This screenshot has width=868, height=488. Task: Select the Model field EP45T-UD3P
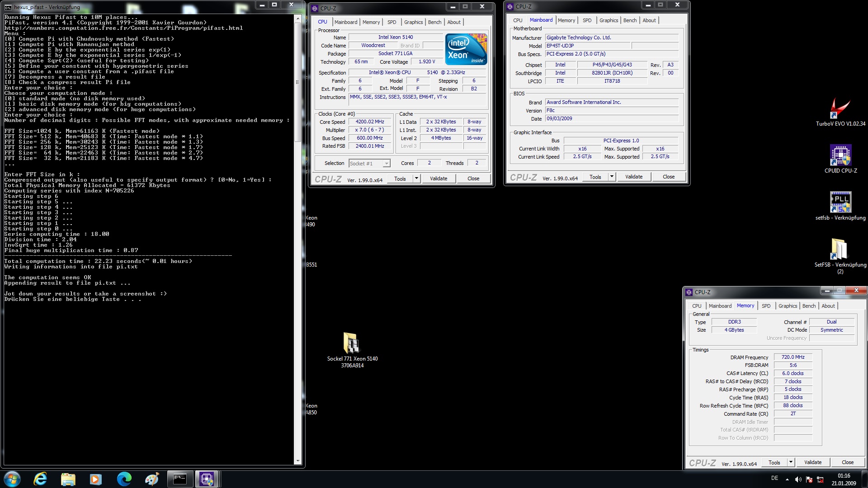click(x=588, y=46)
